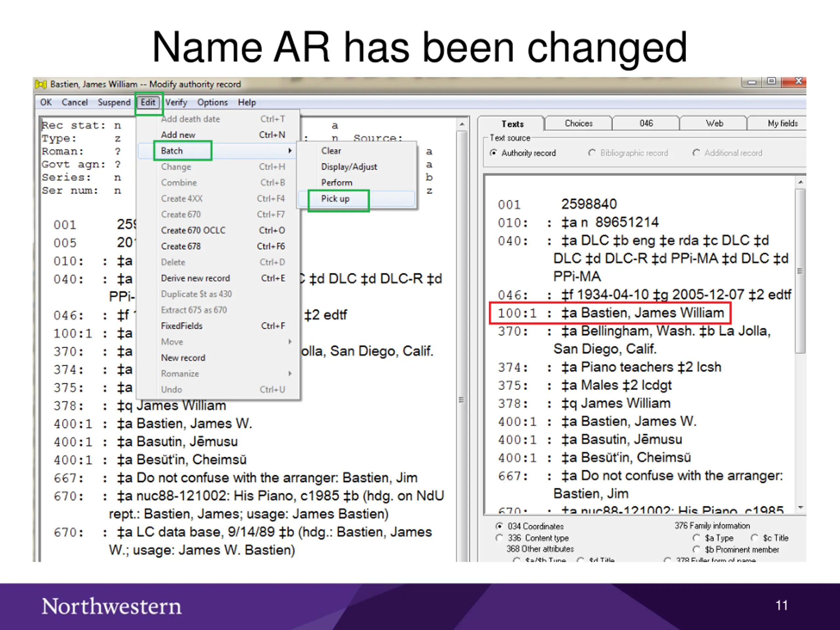The width and height of the screenshot is (840, 630).
Task: Click 378 James William in left pane
Action: 140,406
